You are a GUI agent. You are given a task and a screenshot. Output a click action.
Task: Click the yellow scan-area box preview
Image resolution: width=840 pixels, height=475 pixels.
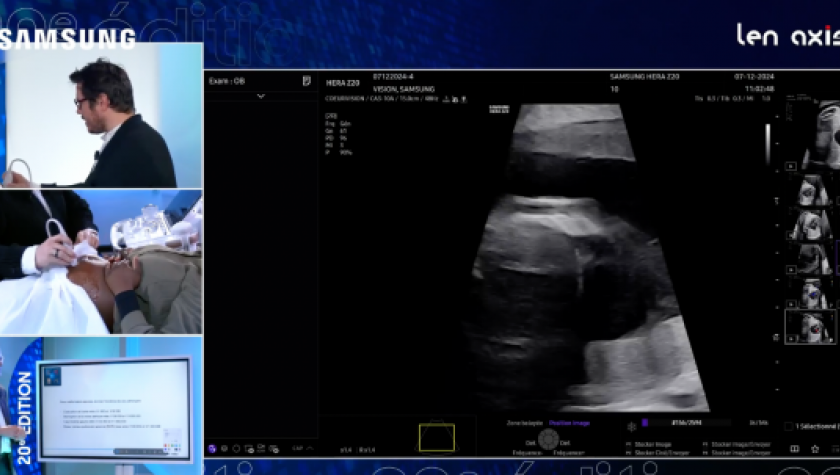(437, 438)
